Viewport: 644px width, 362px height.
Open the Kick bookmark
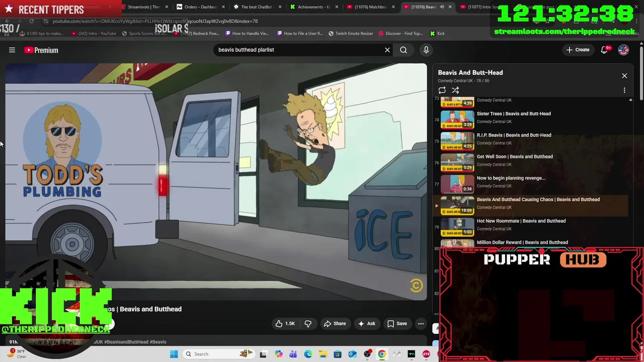[x=437, y=34]
